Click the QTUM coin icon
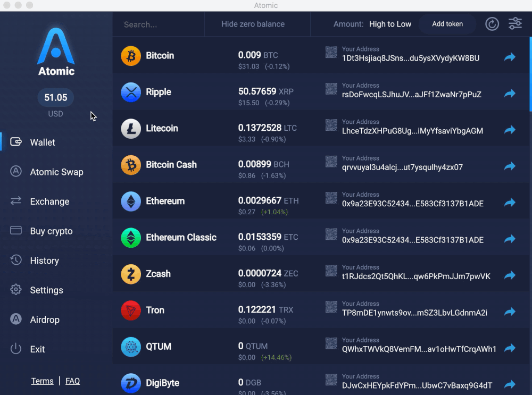 coord(131,347)
